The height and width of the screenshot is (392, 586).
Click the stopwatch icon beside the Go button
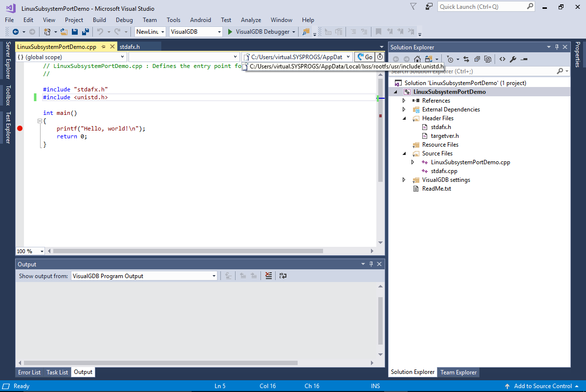pyautogui.click(x=380, y=57)
